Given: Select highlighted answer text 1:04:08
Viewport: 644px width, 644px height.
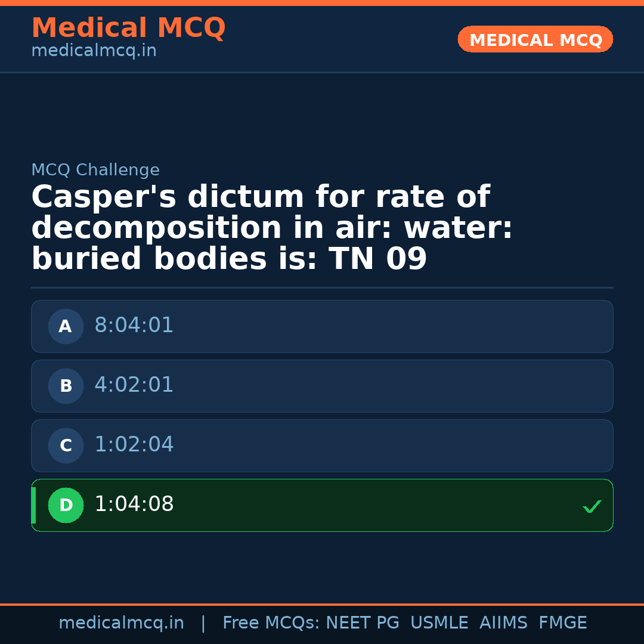Looking at the screenshot, I should pos(134,504).
